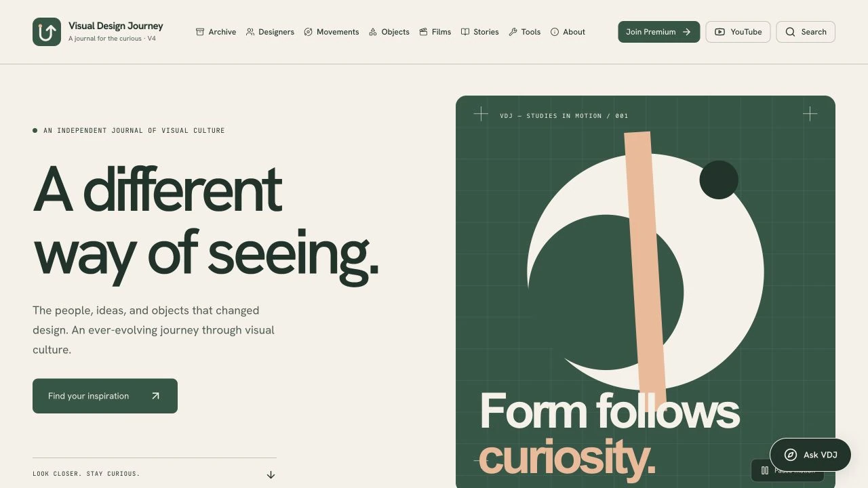Click the 'VDJ — STUDIES IN MOTION / 001' label

(564, 116)
